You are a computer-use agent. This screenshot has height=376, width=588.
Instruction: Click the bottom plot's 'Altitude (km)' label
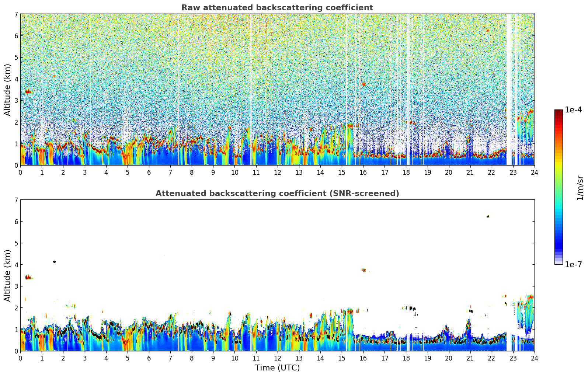(x=8, y=275)
